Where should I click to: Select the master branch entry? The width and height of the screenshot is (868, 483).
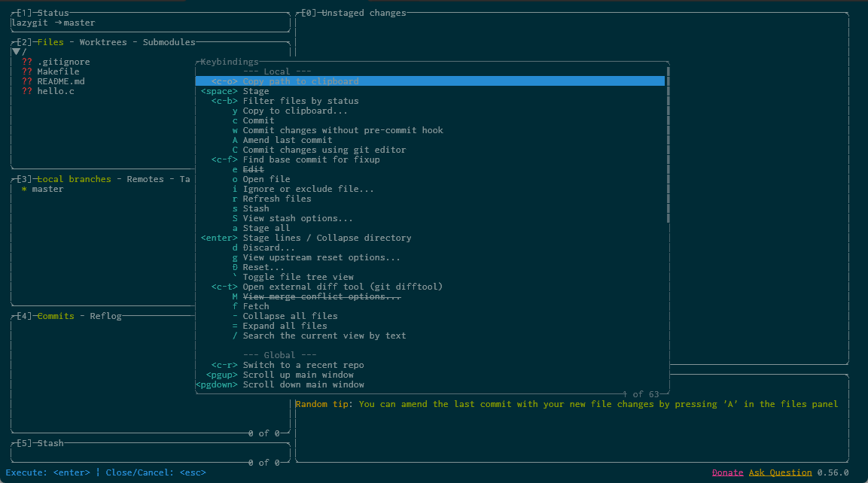[47, 189]
